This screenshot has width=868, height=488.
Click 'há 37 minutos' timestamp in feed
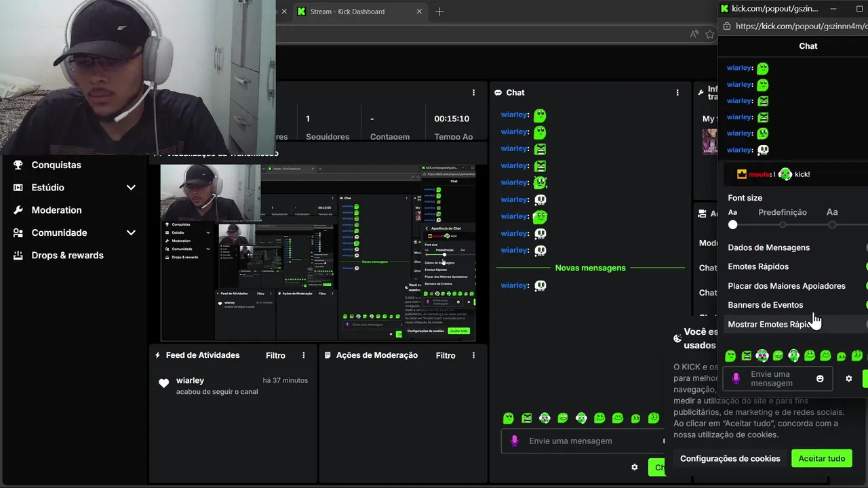pos(285,380)
